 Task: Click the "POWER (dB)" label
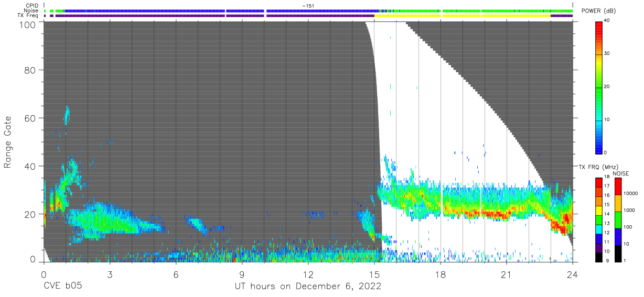[598, 11]
